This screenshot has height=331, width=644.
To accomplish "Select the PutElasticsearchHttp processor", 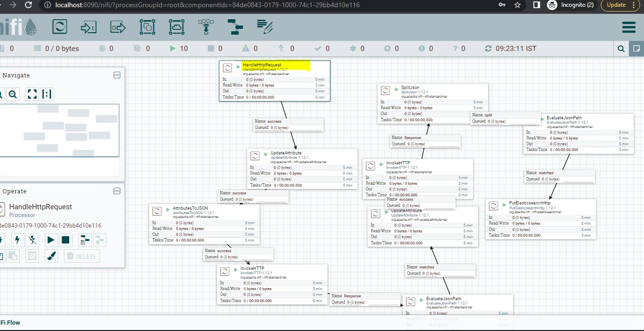I will click(x=541, y=219).
